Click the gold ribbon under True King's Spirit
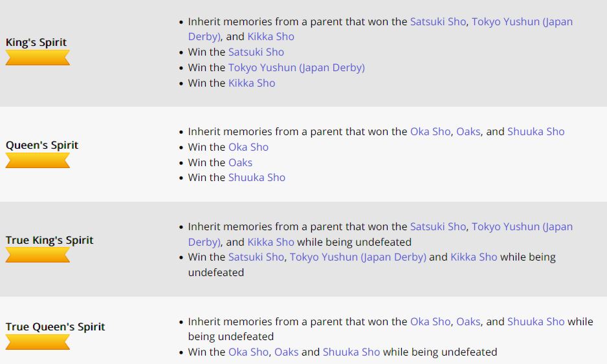 [x=38, y=255]
